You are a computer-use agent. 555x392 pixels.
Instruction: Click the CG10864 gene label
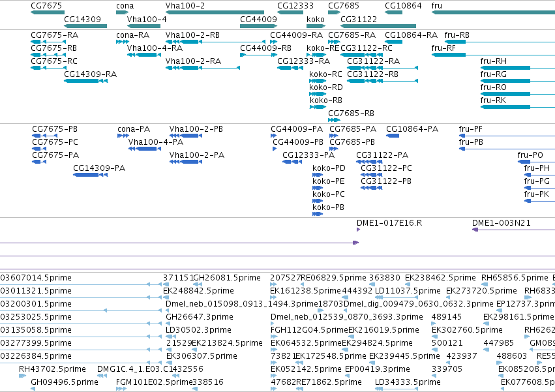coord(403,6)
